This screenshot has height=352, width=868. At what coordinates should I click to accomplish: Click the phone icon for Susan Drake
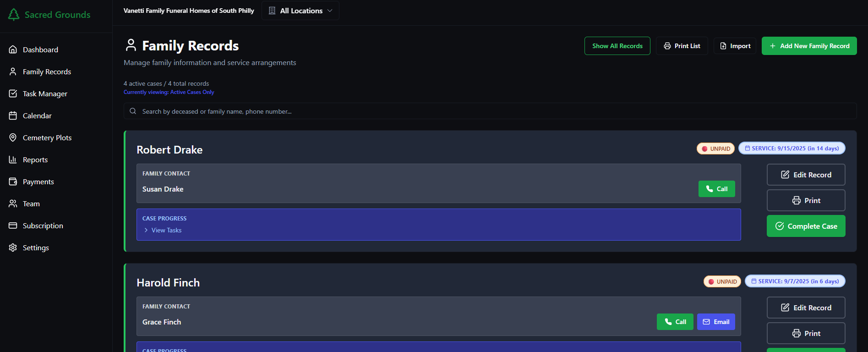710,189
